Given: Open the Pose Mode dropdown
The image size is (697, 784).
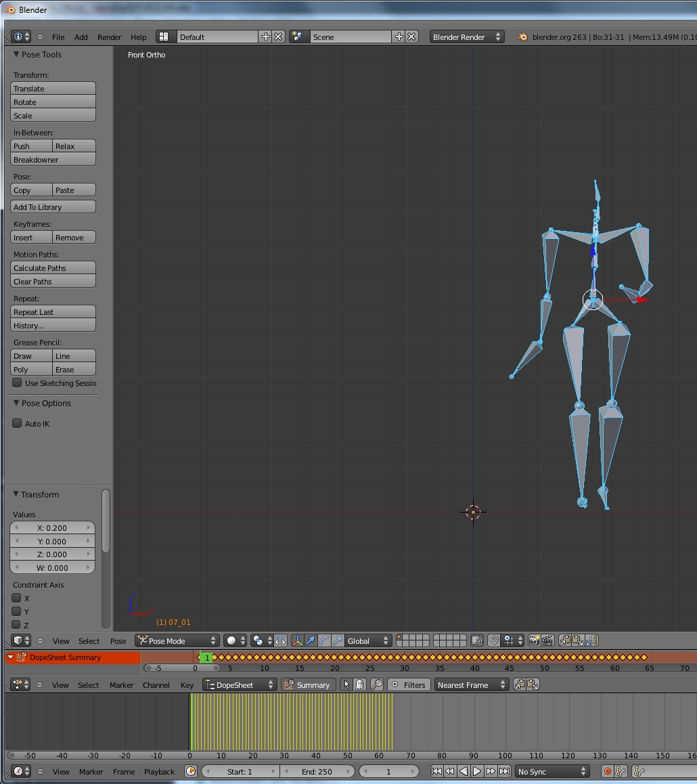Looking at the screenshot, I should click(176, 640).
